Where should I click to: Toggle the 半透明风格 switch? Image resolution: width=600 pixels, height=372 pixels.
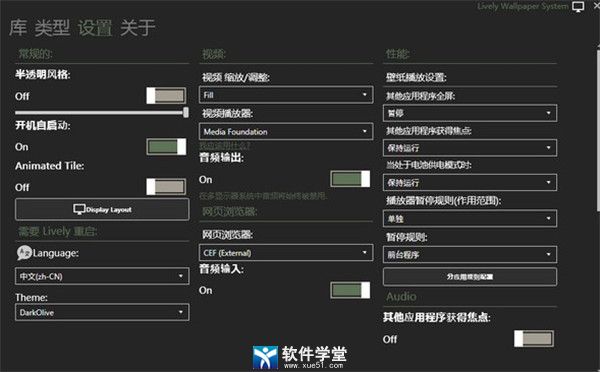pyautogui.click(x=166, y=96)
